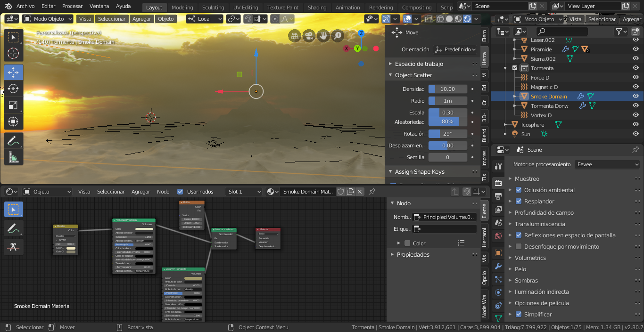Select the Links Cut tool in node editor
The image size is (644, 332).
[x=14, y=246]
